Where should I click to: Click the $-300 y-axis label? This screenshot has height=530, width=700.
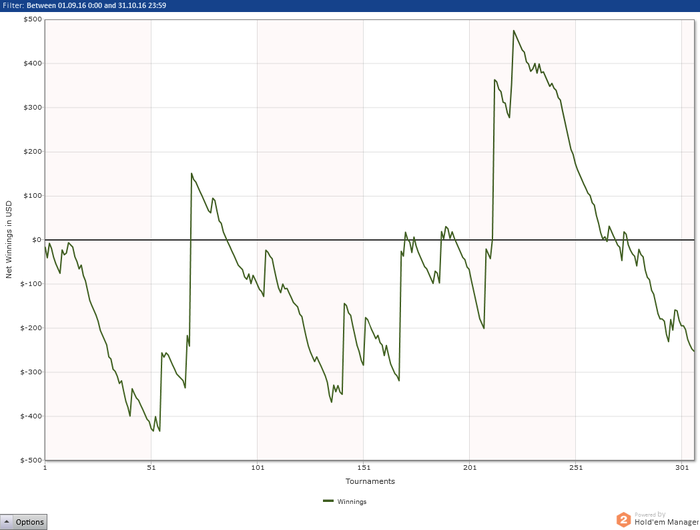click(x=31, y=372)
